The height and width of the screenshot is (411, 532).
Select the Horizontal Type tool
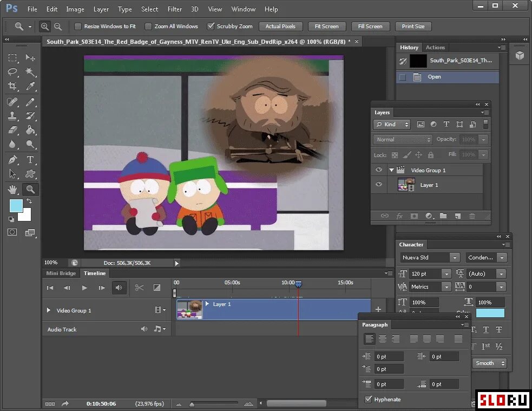(x=30, y=160)
